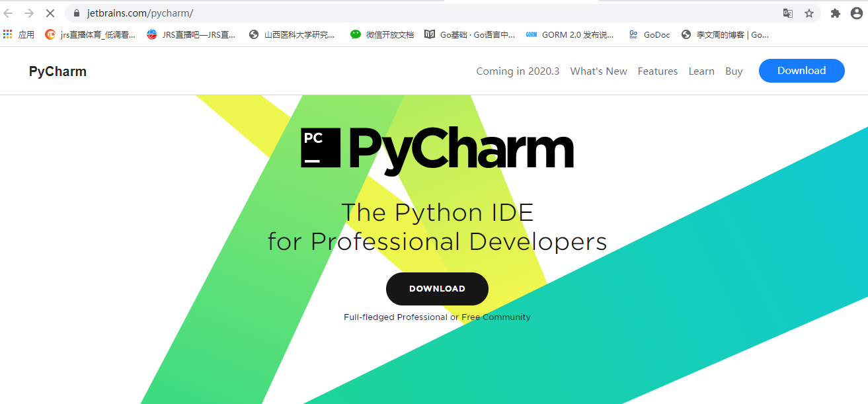Click the translate page icon
Screen dimensions: 868x404
(x=788, y=13)
